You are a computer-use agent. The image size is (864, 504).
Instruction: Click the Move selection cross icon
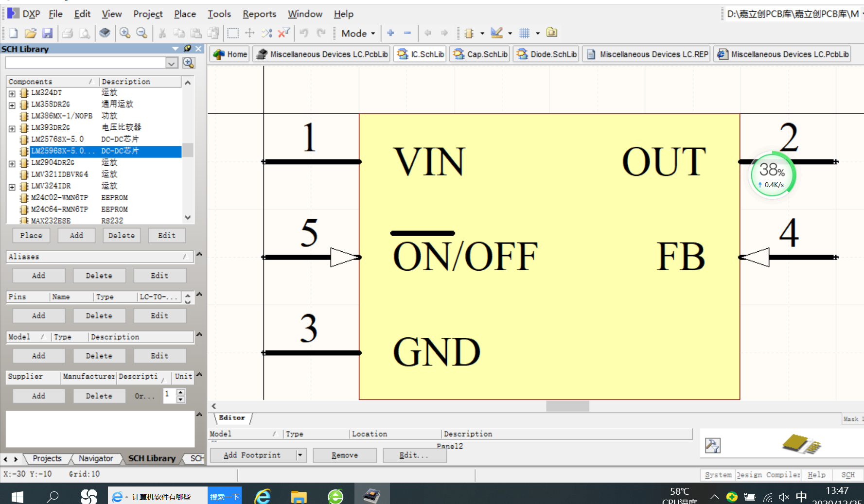[x=250, y=33]
